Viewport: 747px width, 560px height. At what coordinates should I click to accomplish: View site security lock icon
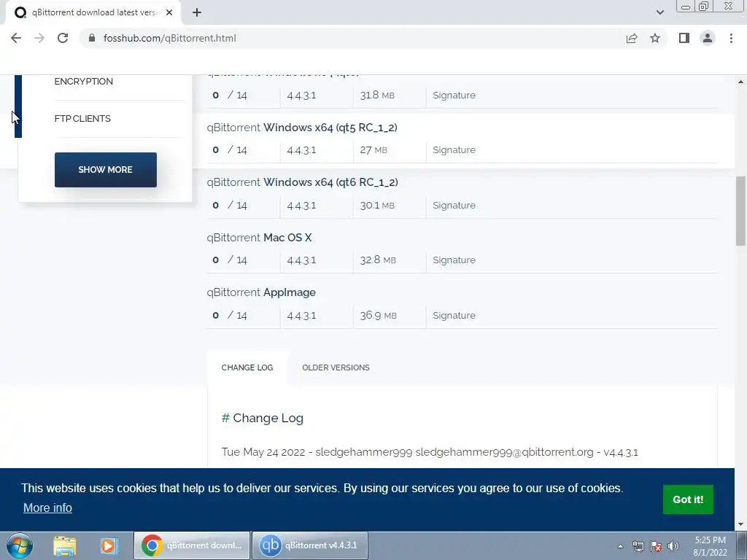point(93,38)
